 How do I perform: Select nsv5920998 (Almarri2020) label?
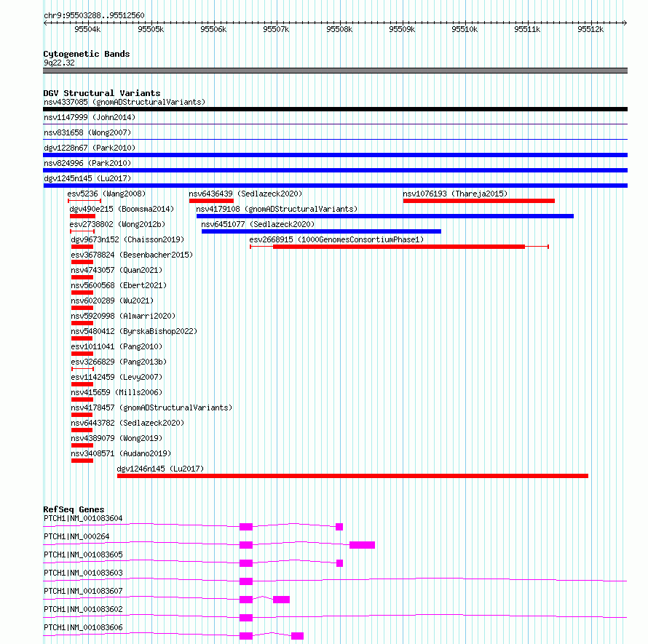tap(123, 316)
